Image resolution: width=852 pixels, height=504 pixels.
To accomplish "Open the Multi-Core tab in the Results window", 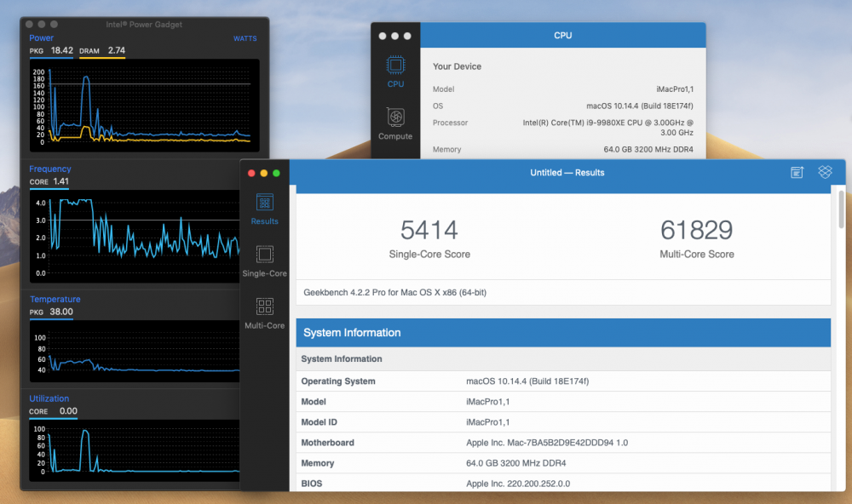I will (265, 313).
